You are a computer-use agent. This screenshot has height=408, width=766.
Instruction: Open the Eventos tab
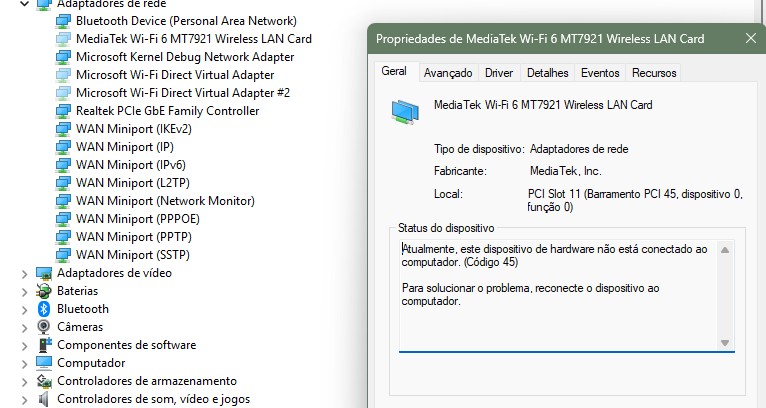(600, 73)
